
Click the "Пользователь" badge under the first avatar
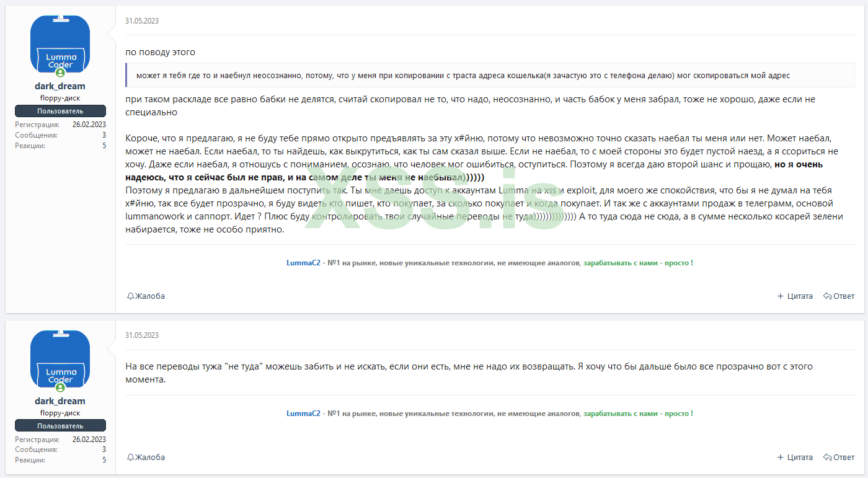[60, 111]
